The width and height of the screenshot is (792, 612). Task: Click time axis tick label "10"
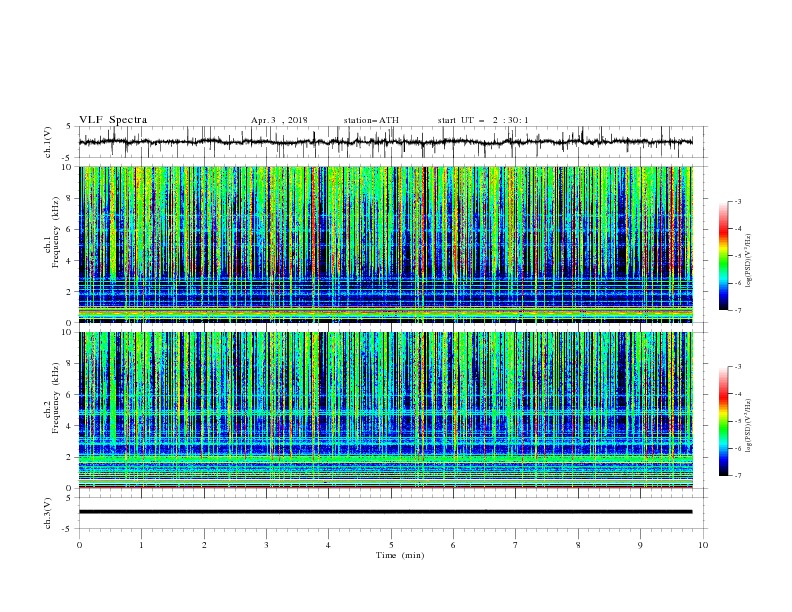[x=703, y=545]
